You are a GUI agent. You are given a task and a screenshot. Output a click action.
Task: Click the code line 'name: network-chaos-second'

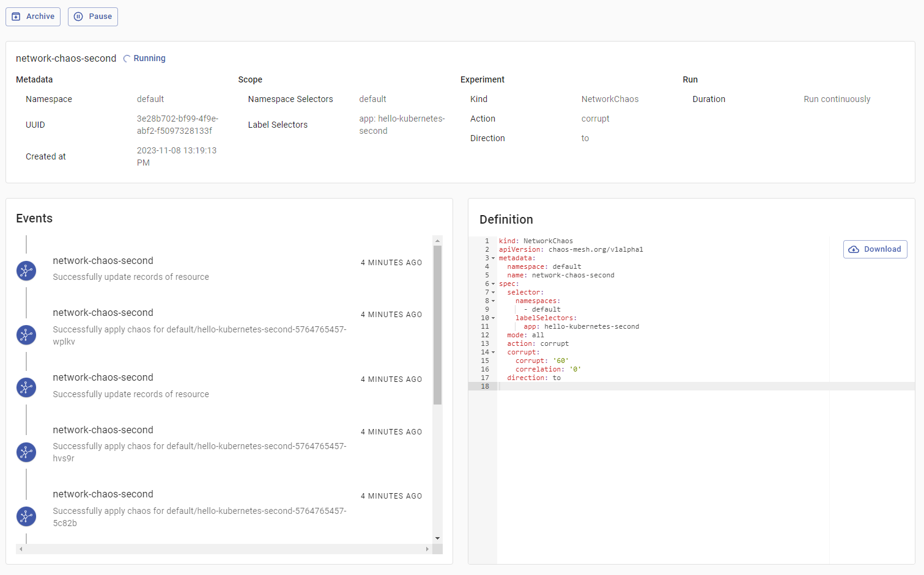pos(561,276)
